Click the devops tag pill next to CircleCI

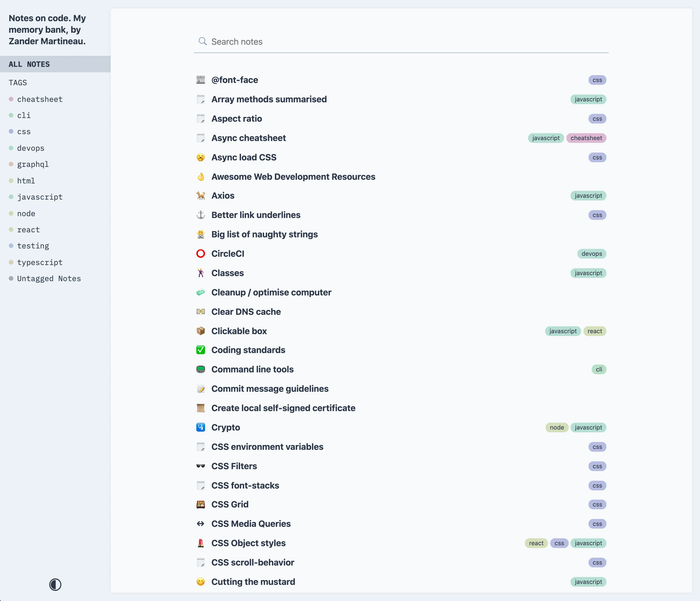coord(591,253)
